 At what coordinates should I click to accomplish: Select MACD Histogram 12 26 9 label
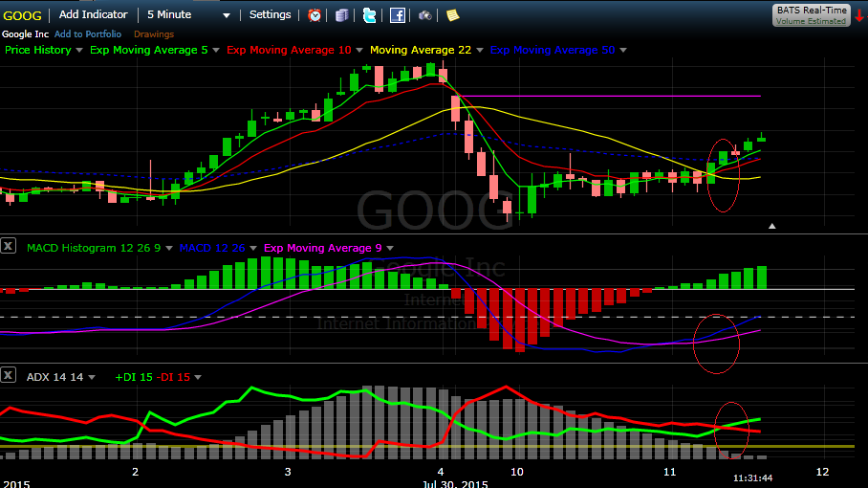[x=94, y=248]
